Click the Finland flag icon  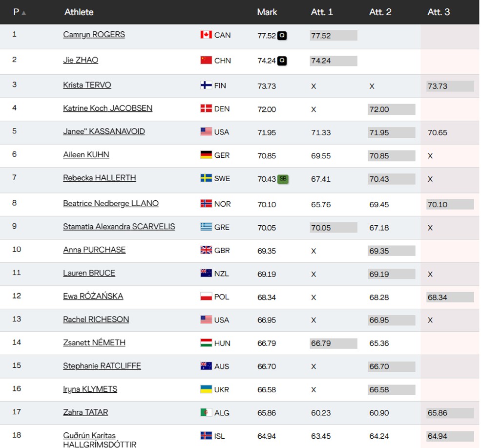point(206,85)
